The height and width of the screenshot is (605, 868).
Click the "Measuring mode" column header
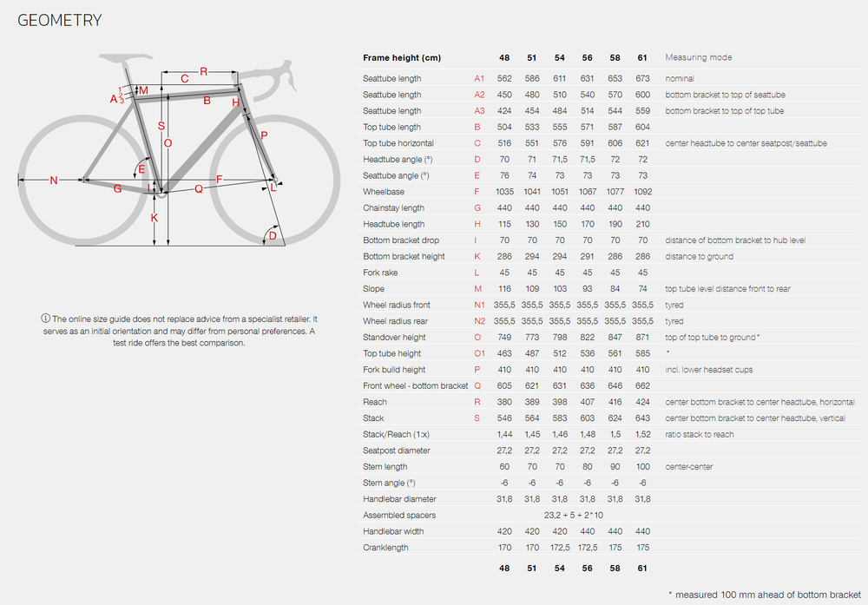click(x=698, y=57)
